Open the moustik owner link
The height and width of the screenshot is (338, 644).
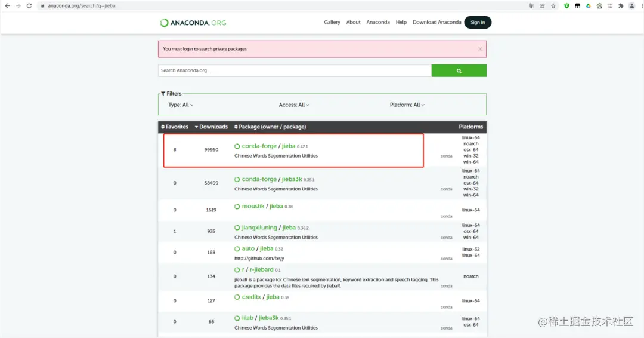pos(253,207)
